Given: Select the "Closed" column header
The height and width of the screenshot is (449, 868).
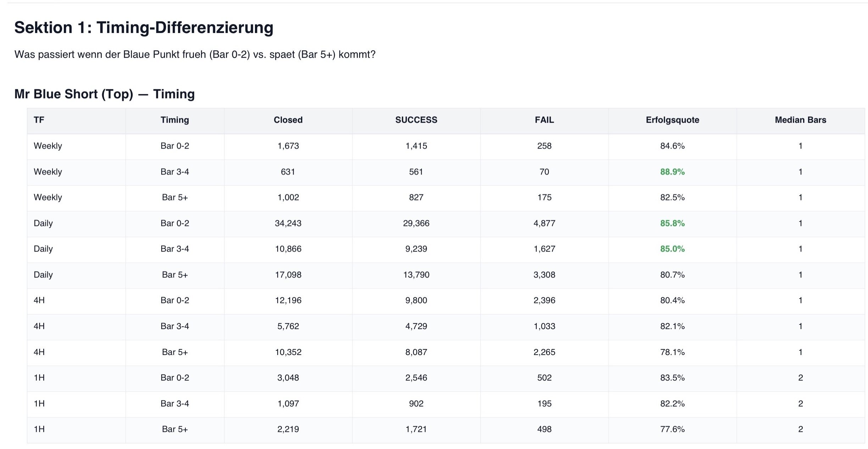Looking at the screenshot, I should pos(288,120).
